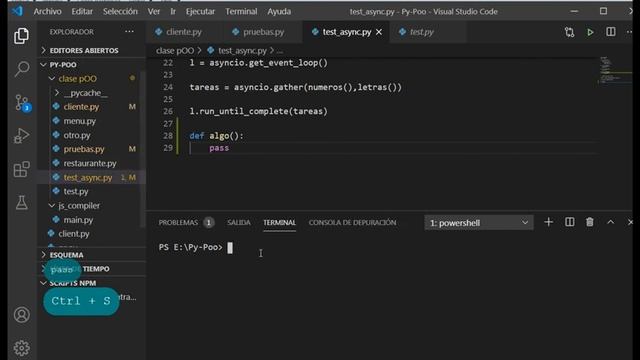Collapse the js_compiler folder
Image resolution: width=640 pixels, height=360 pixels.
[x=78, y=206]
